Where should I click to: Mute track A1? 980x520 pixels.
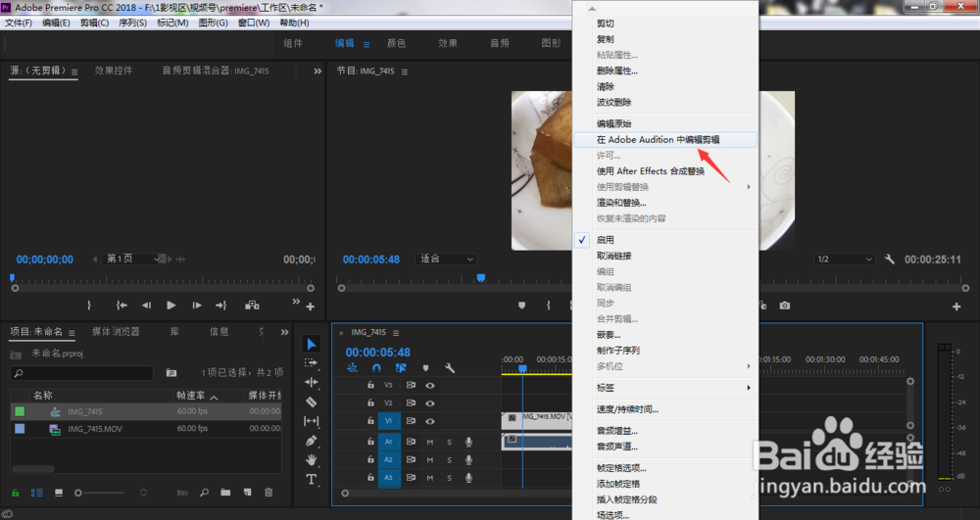point(430,442)
